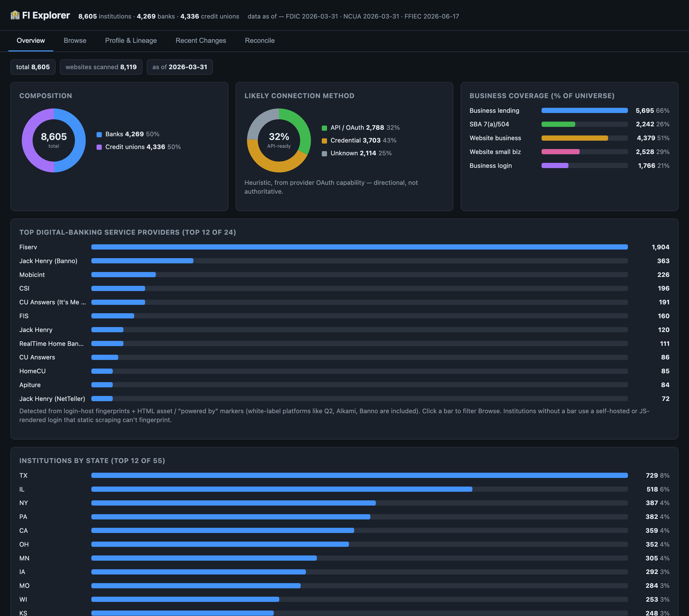Click the Jack Henry provider row label
The height and width of the screenshot is (616, 689).
coord(36,330)
